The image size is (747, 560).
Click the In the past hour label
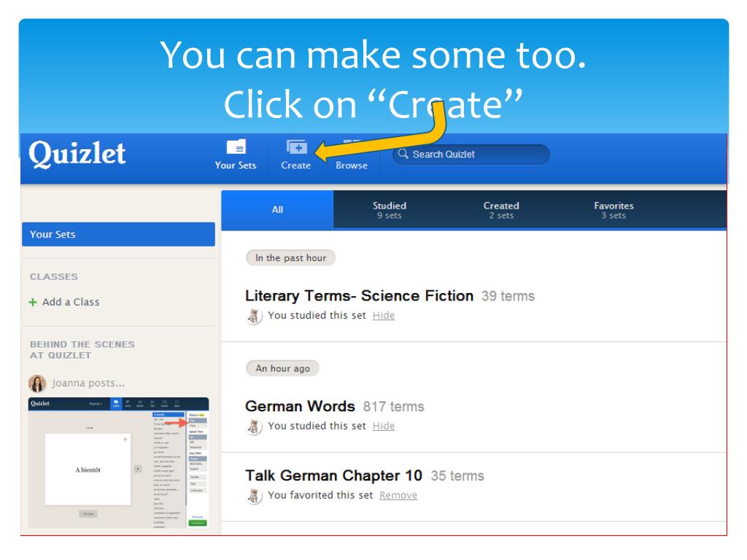(290, 257)
